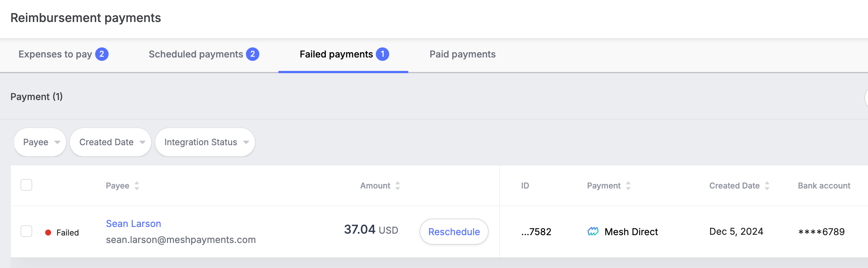Click the payment ID ending 7582

pos(536,232)
